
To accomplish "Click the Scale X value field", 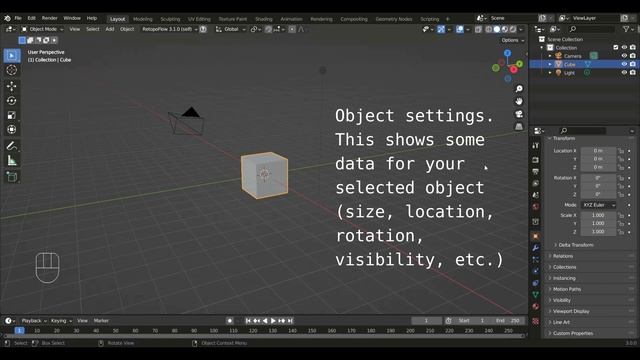I will (598, 215).
